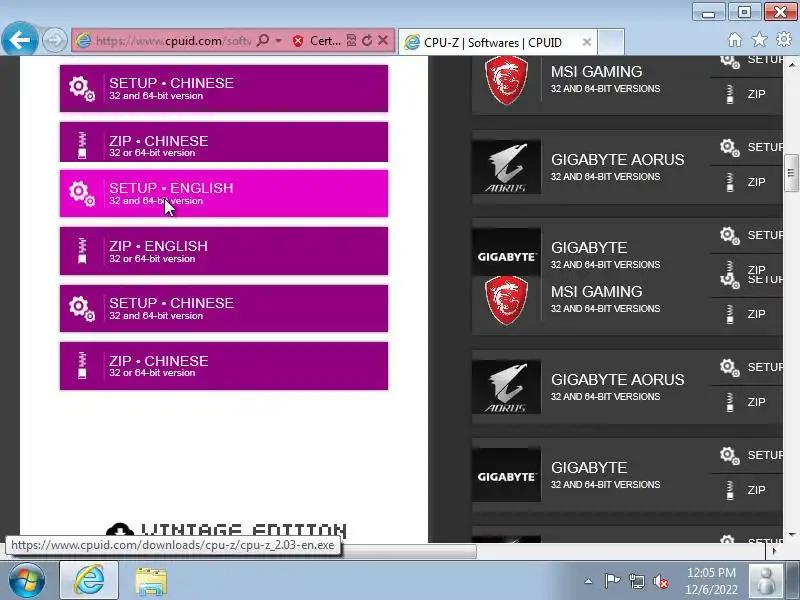Viewport: 800px width, 600px height.
Task: Expand the address bar autocomplete dropdown arrow
Action: tap(279, 40)
